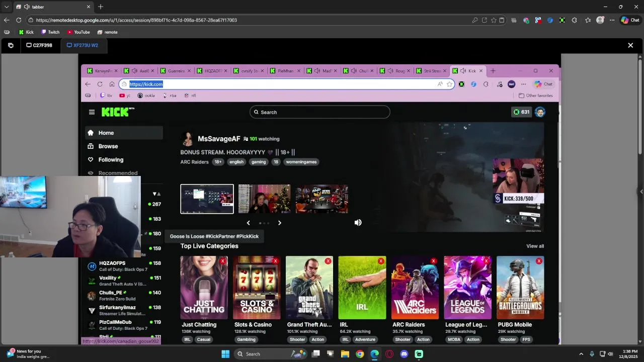Open ttv bookmark in inner browser
The height and width of the screenshot is (362, 644).
(x=106, y=96)
